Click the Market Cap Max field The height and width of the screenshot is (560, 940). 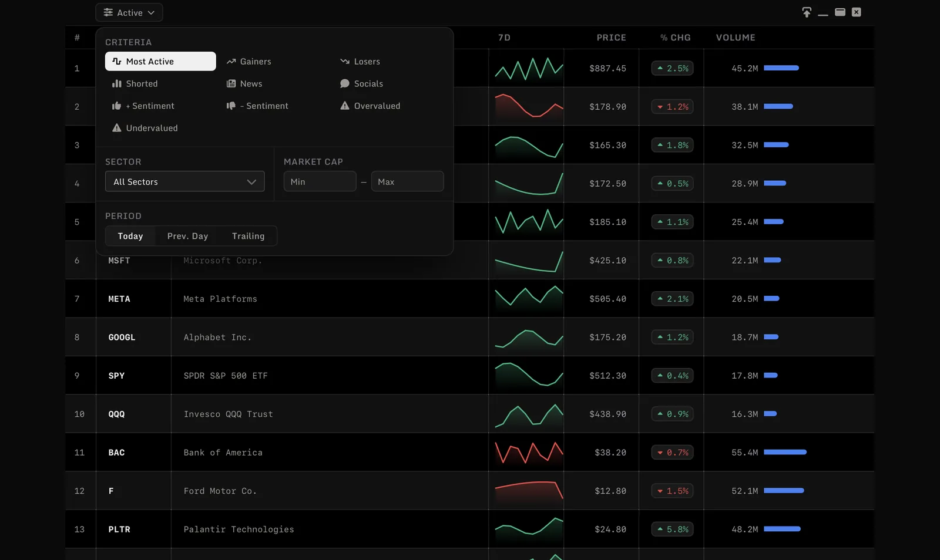click(407, 182)
